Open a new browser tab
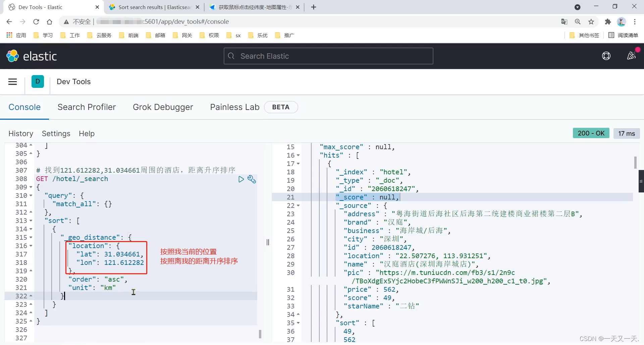This screenshot has height=345, width=644. [x=314, y=7]
